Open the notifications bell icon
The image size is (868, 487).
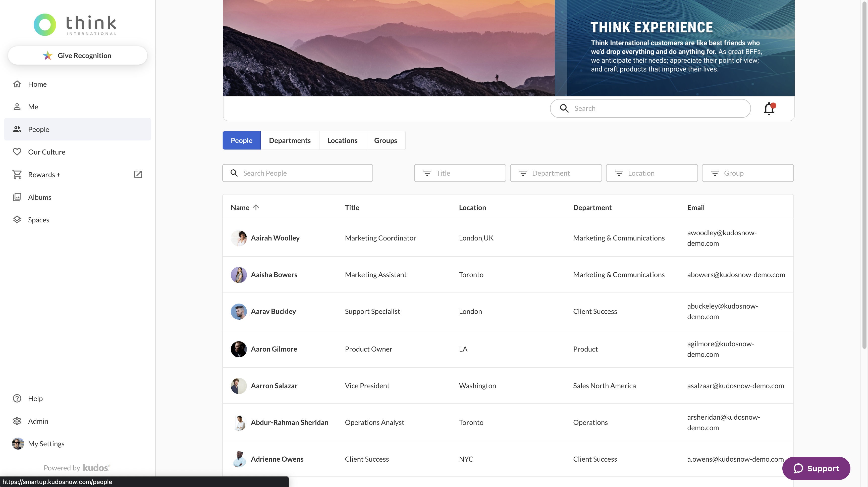pos(769,109)
